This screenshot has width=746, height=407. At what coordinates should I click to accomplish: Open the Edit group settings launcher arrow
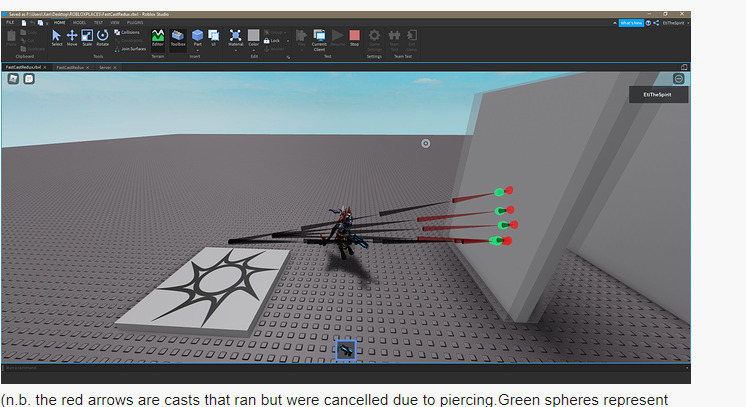click(288, 58)
